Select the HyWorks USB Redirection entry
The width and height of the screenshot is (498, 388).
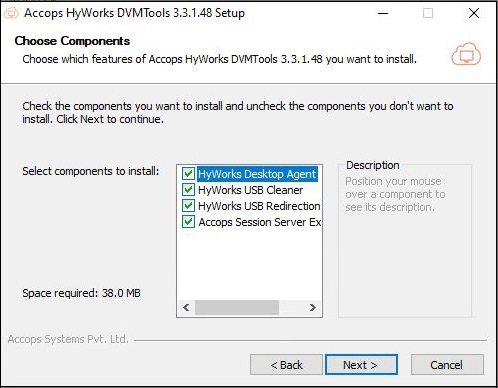coord(259,206)
